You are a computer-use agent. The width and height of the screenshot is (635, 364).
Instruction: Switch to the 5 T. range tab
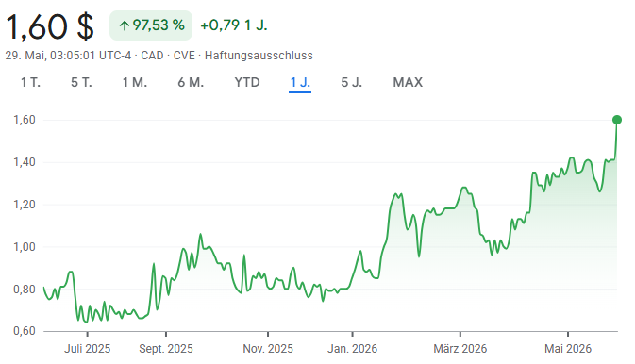coord(81,82)
